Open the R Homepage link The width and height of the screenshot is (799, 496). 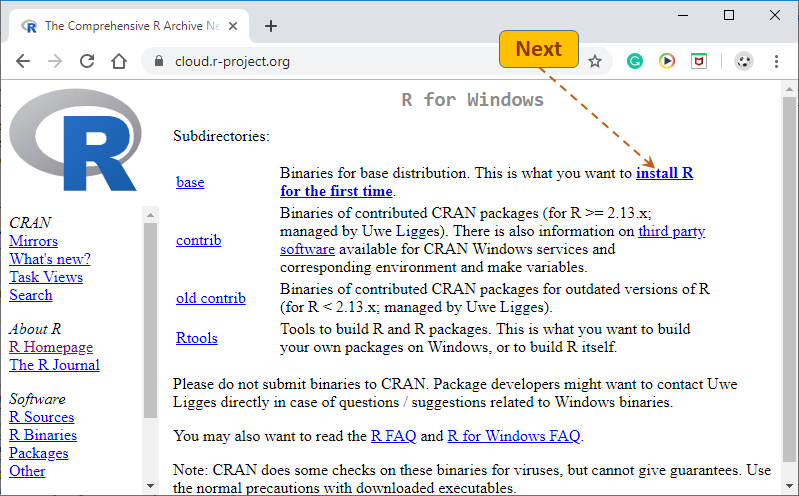(x=51, y=347)
